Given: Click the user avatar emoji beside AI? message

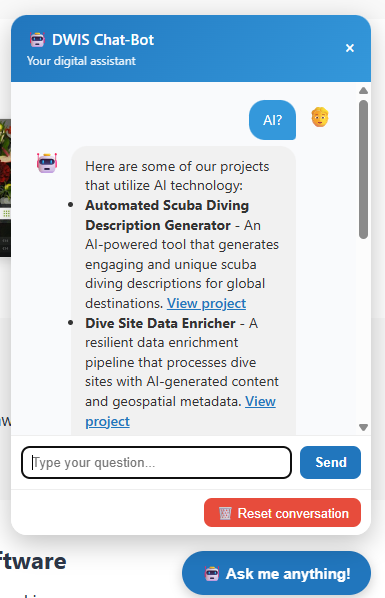Looking at the screenshot, I should pos(320,117).
